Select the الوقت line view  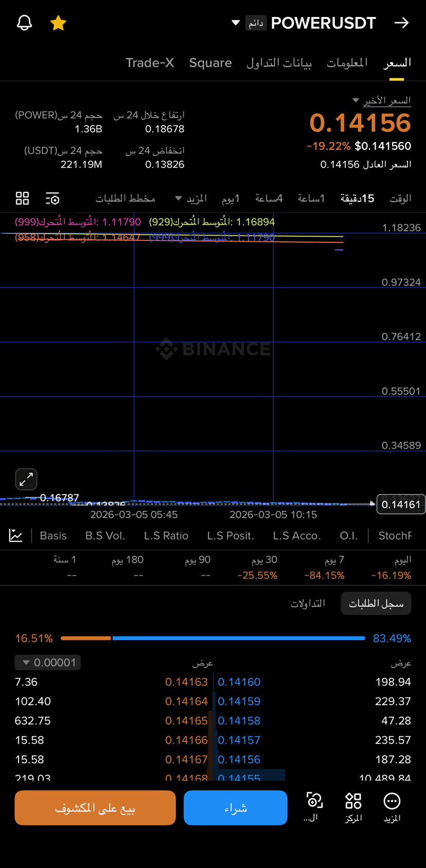(400, 198)
